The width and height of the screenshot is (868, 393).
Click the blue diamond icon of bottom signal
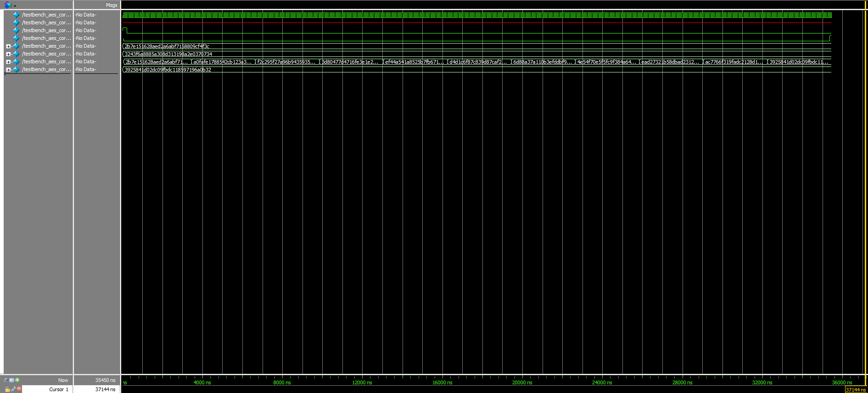[17, 70]
